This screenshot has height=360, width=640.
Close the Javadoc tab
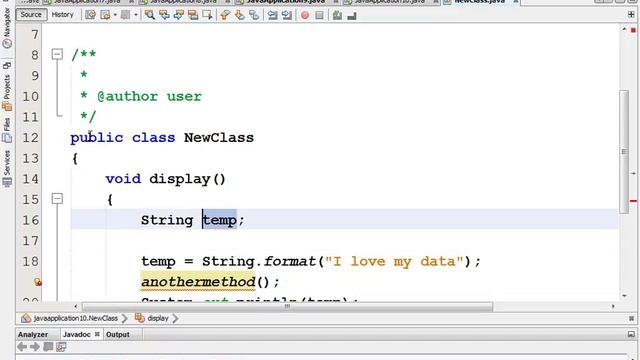(x=97, y=334)
